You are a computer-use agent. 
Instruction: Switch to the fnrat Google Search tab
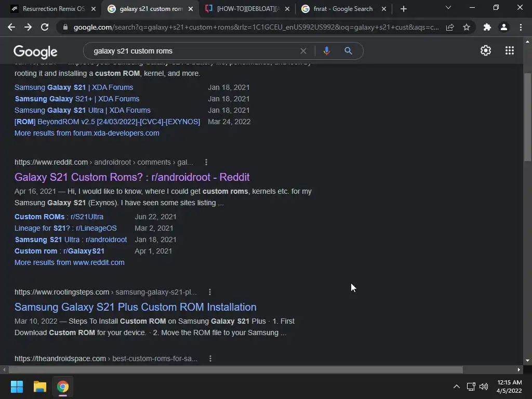pyautogui.click(x=343, y=9)
